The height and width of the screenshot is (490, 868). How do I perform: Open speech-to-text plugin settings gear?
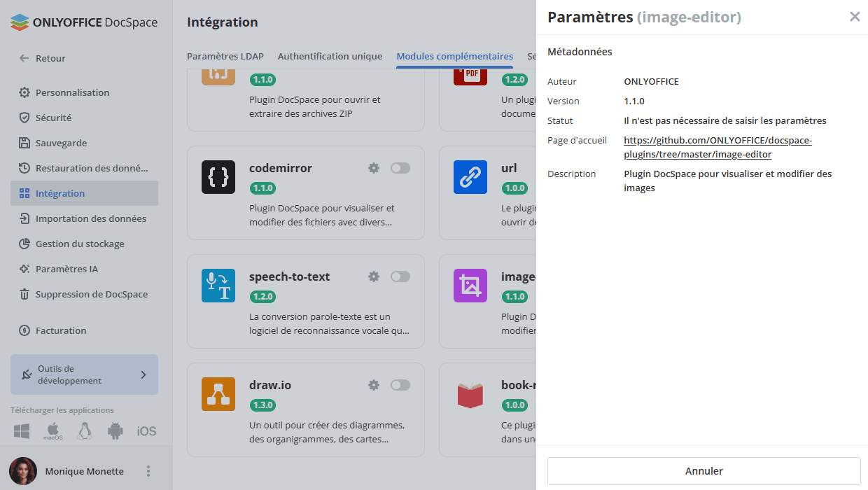(x=374, y=276)
